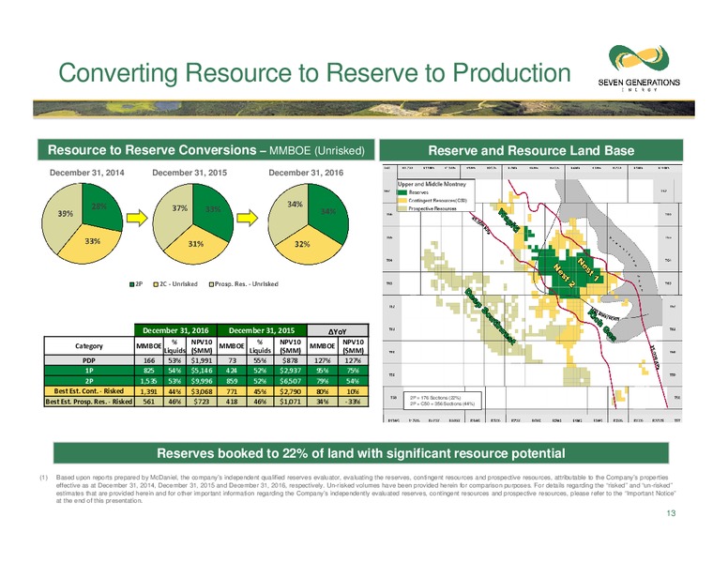Click the 'December 31, 2014' pie chart label
The image size is (728, 563).
click(x=87, y=173)
